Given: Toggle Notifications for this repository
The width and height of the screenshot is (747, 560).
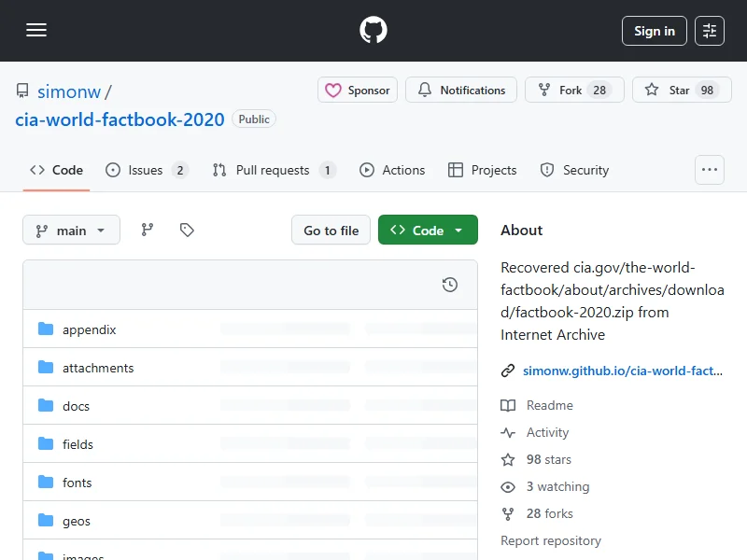Looking at the screenshot, I should [461, 91].
